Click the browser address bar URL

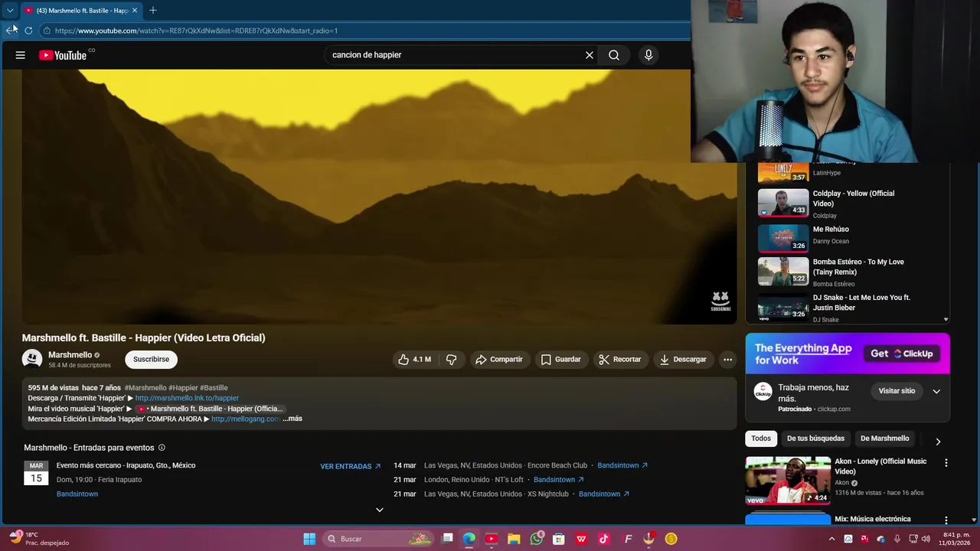point(196,31)
